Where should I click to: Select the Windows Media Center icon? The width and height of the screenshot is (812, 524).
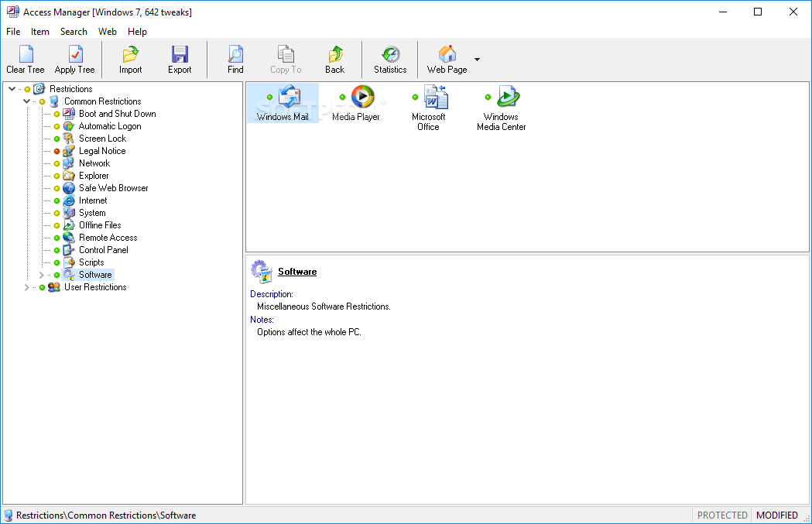[x=508, y=97]
